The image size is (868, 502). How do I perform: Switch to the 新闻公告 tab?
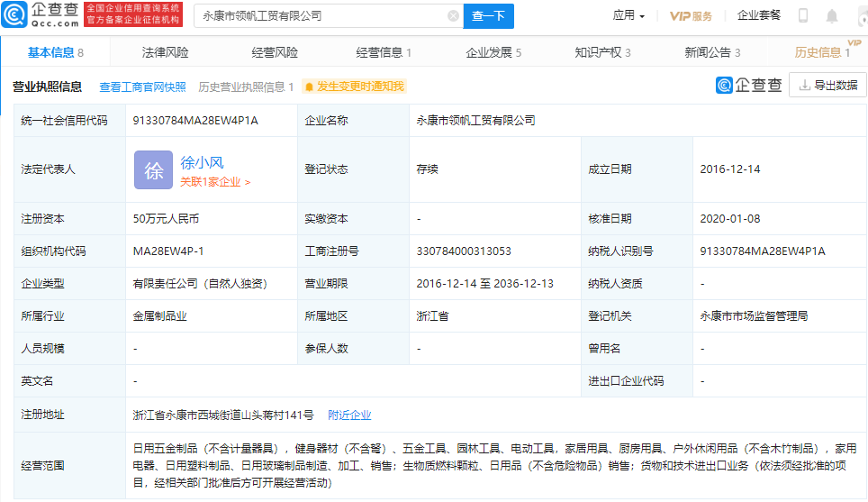click(x=712, y=52)
